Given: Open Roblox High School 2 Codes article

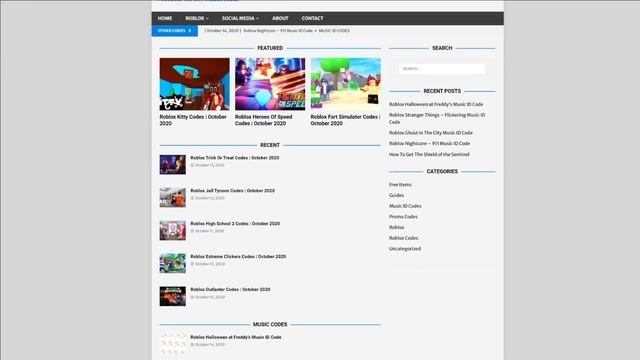Looking at the screenshot, I should coord(235,224).
